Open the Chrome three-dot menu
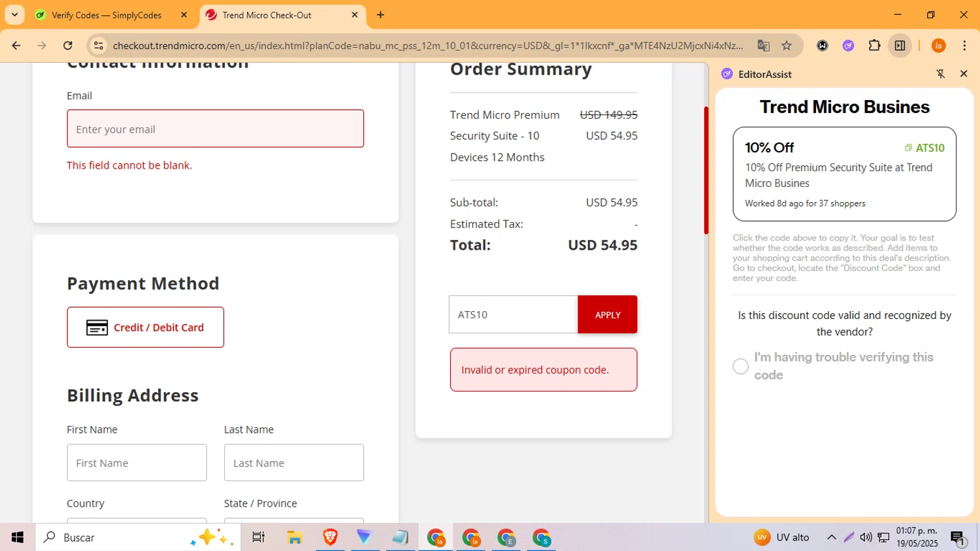Image resolution: width=980 pixels, height=551 pixels. [x=964, y=46]
